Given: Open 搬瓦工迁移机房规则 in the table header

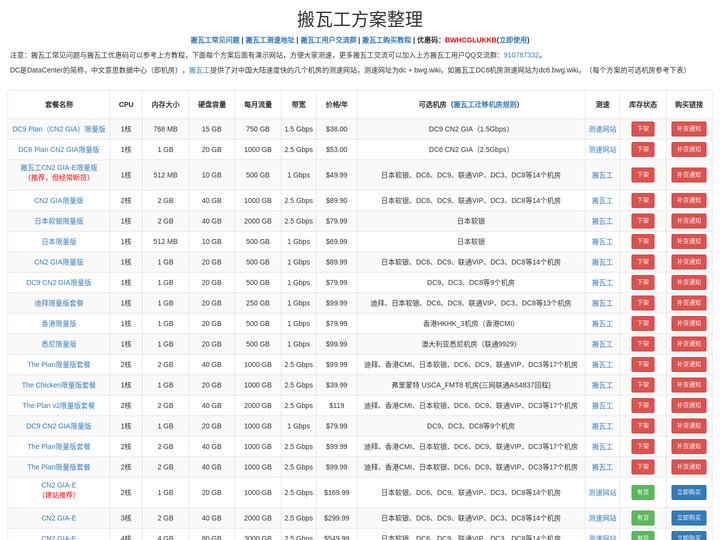Looking at the screenshot, I should [x=485, y=105].
